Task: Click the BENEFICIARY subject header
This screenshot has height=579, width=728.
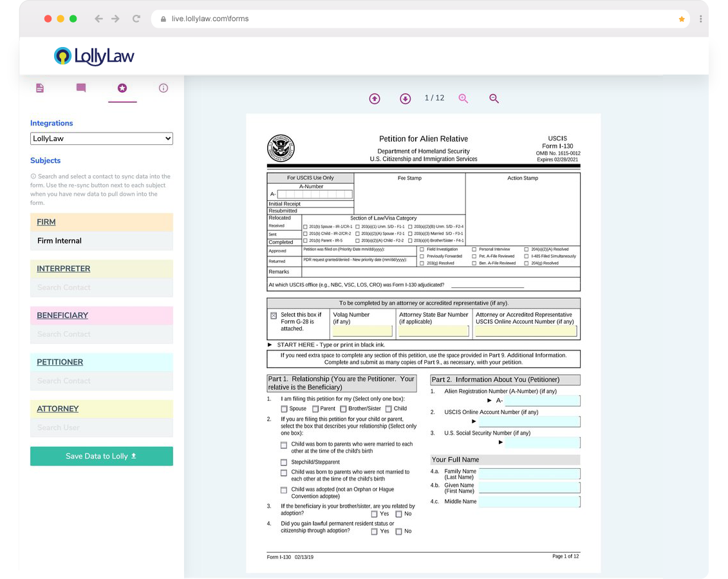Action: point(102,316)
